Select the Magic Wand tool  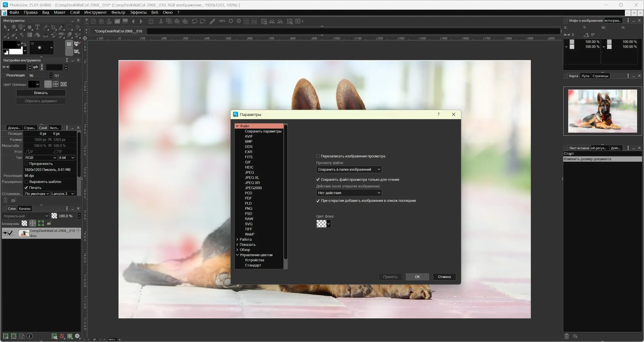(77, 27)
